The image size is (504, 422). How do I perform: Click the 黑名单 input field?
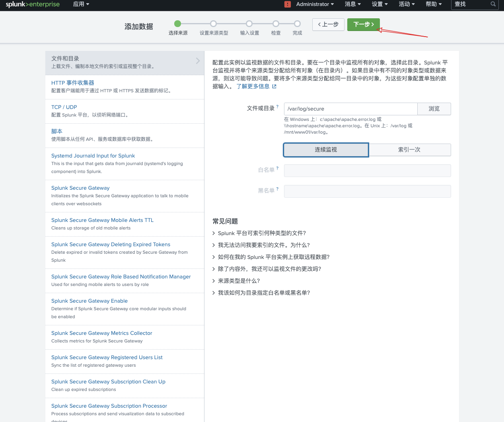(368, 191)
